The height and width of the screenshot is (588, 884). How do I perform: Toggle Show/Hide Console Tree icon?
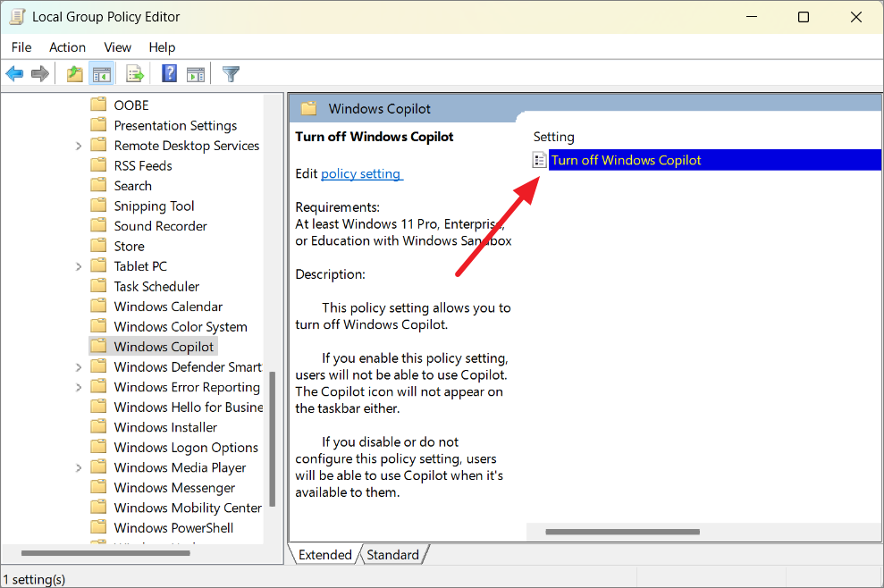[x=102, y=73]
